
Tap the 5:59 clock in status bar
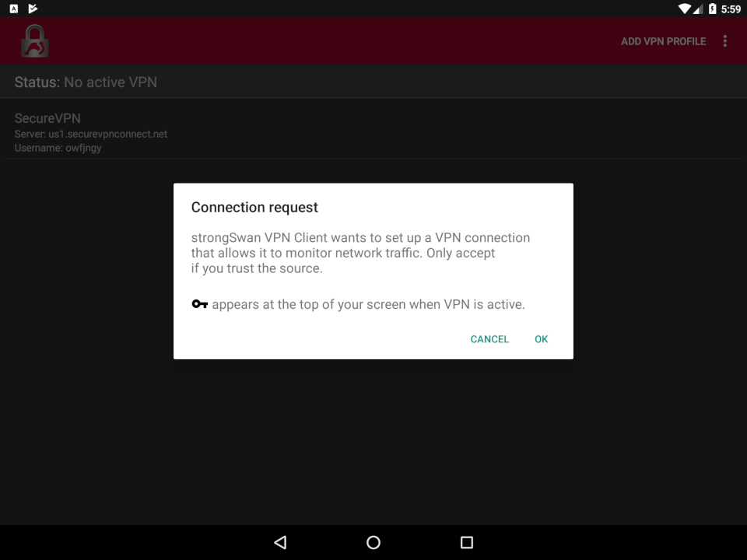pyautogui.click(x=731, y=9)
